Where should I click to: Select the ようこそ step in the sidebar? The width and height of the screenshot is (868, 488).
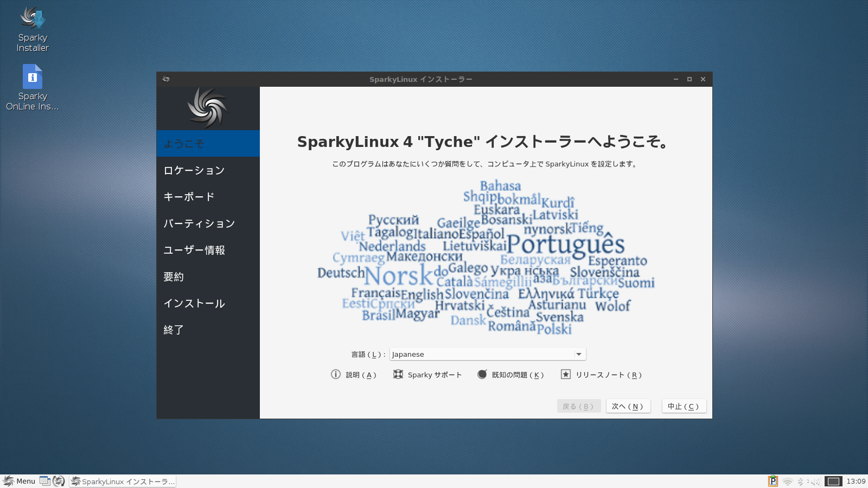click(208, 144)
